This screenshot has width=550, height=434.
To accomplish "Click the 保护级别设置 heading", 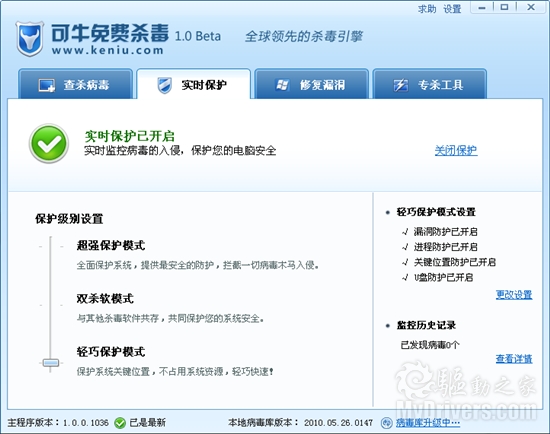I will coord(69,219).
